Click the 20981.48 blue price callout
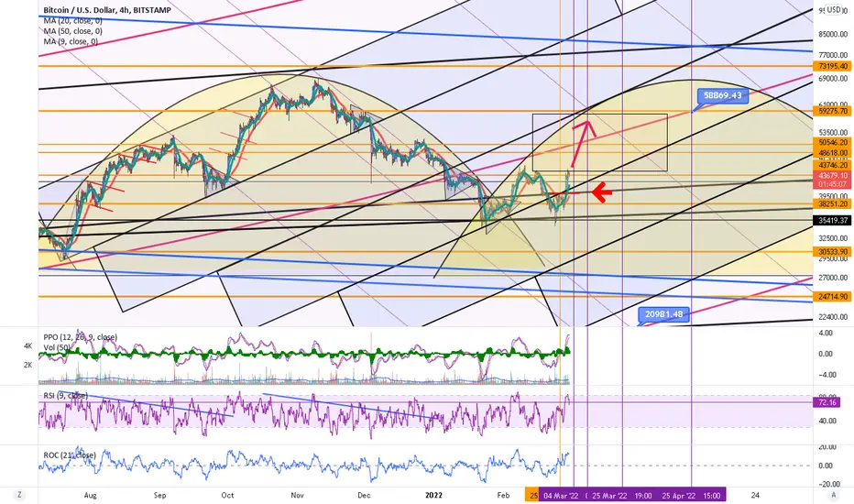Screen dimensions: 854x504 [x=663, y=314]
